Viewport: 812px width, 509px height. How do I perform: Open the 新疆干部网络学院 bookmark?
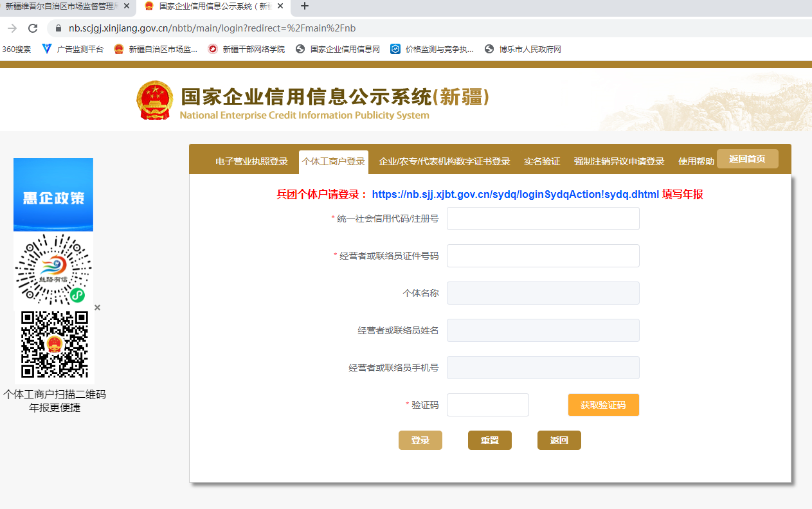coord(246,49)
